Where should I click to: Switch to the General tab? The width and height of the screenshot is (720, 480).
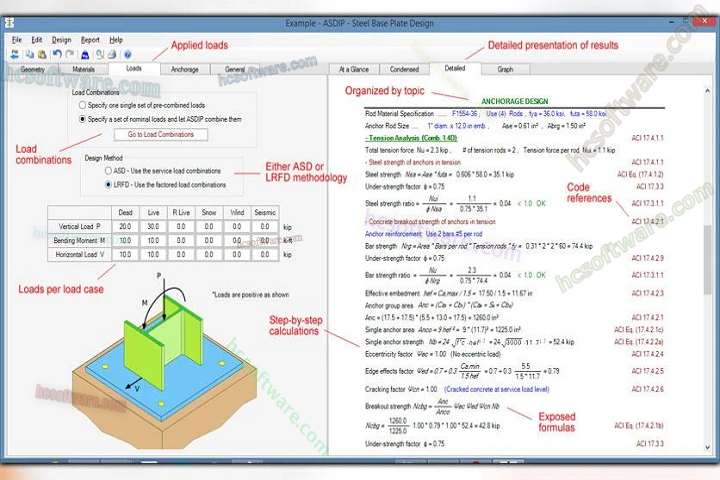coord(235,69)
